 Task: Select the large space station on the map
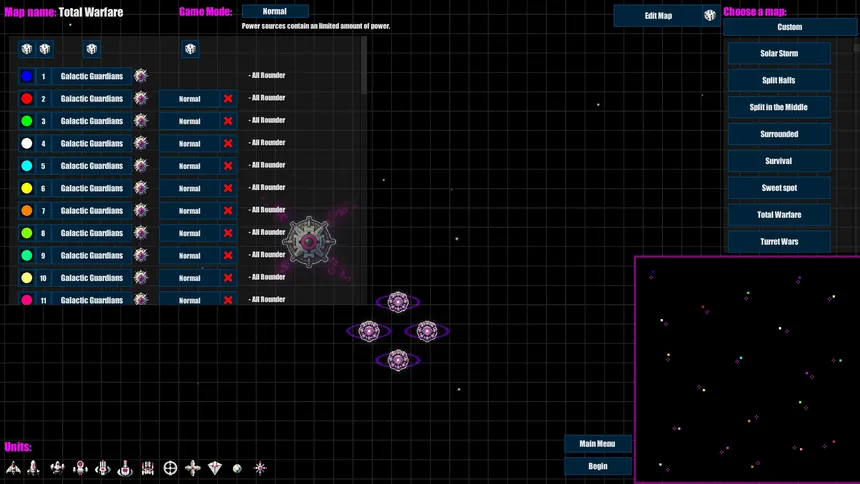pyautogui.click(x=309, y=241)
